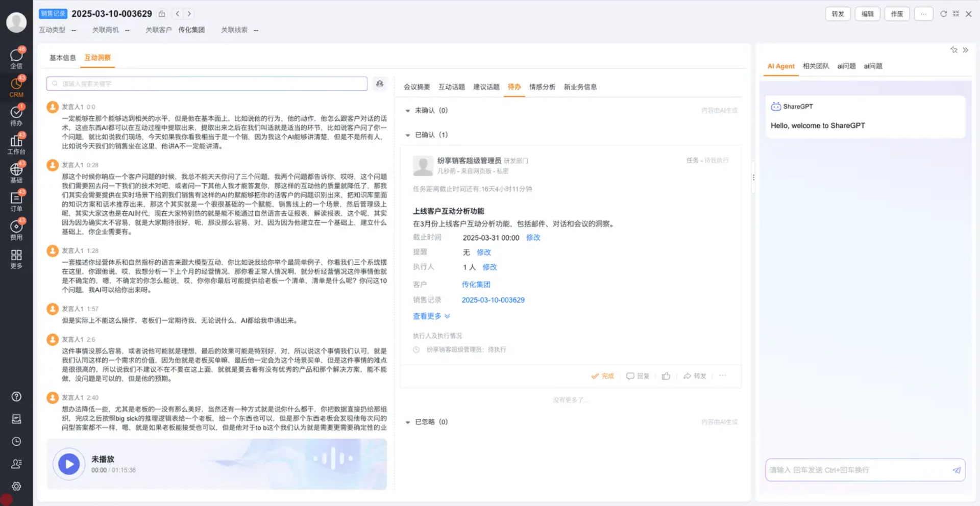Click the task author's avatar on the card
The image size is (980, 506).
point(423,166)
